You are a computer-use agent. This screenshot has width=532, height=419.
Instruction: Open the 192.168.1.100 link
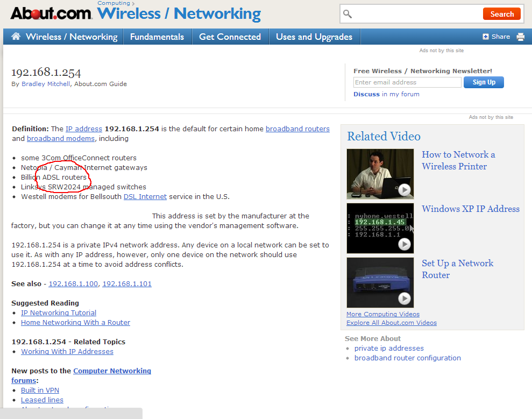pyautogui.click(x=73, y=283)
